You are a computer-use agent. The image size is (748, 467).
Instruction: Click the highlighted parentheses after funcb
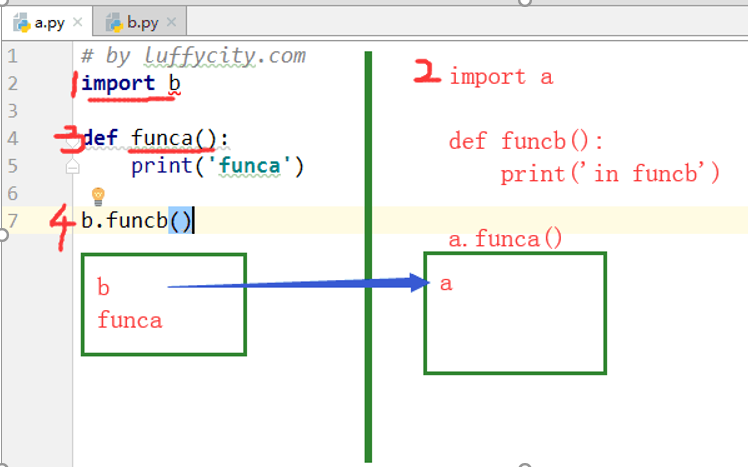tap(180, 220)
